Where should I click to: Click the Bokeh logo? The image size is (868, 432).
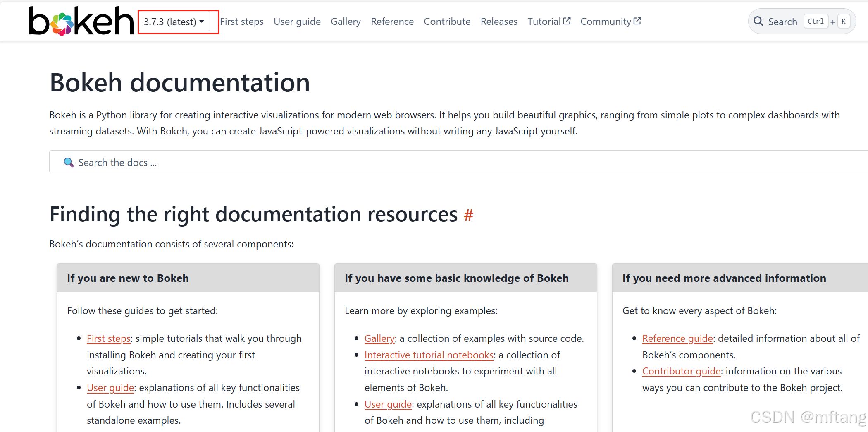tap(81, 21)
